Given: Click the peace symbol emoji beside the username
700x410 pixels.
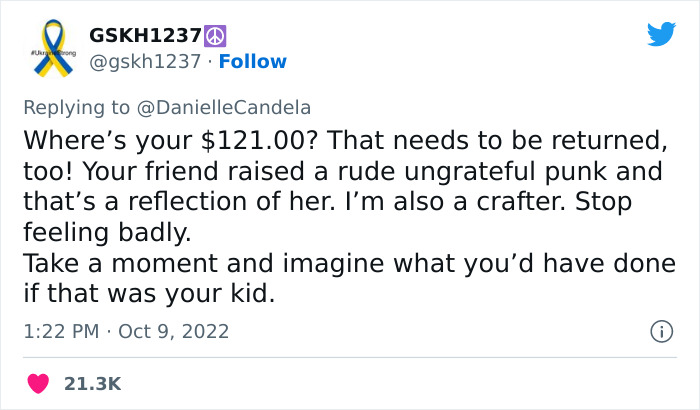Looking at the screenshot, I should [214, 36].
